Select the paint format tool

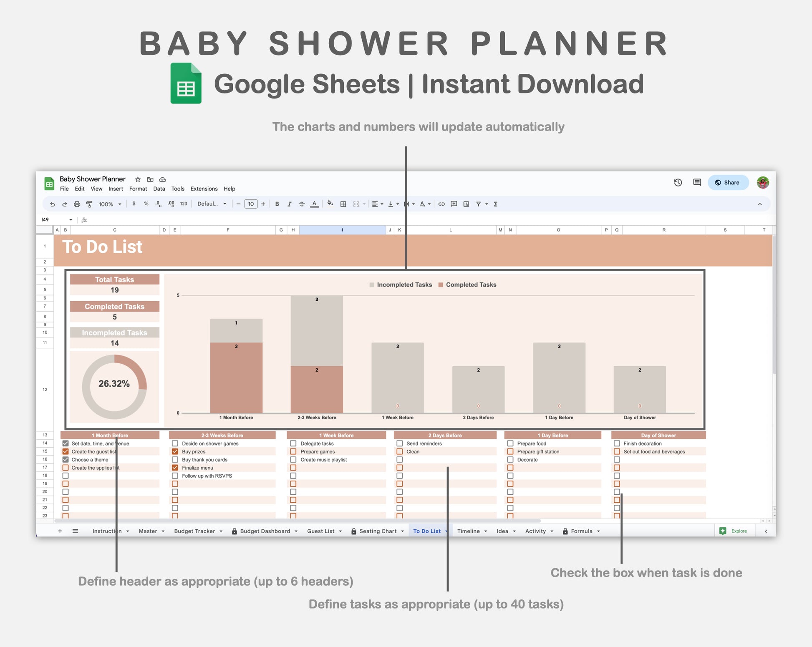coord(89,204)
